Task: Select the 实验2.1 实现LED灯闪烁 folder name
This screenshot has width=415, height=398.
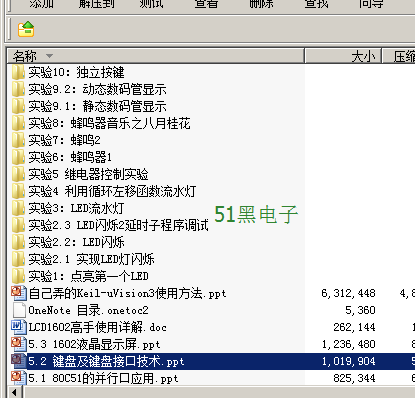Action: (91, 259)
